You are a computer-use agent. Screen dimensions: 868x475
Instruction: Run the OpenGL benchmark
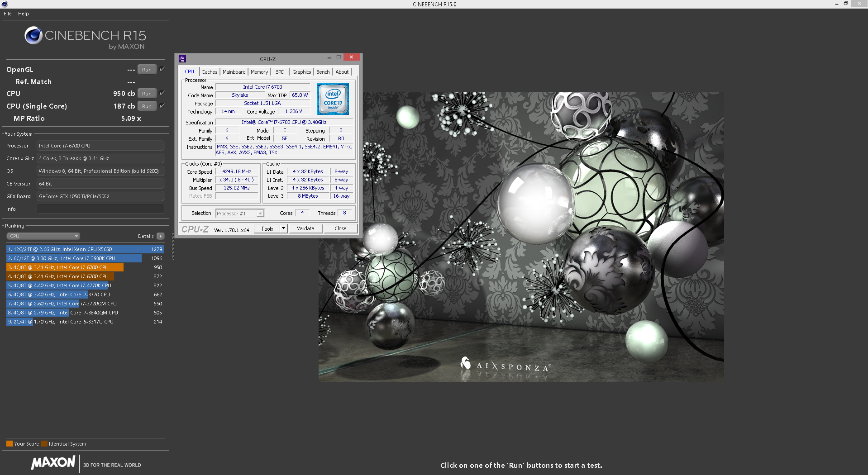[147, 70]
